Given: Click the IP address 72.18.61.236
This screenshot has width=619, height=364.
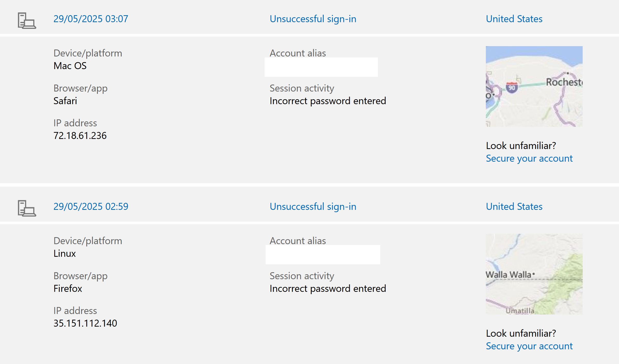Looking at the screenshot, I should click(x=80, y=136).
